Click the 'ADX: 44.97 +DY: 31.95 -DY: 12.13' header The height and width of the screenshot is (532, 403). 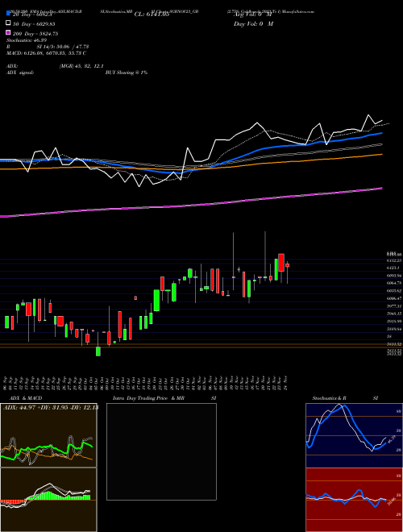[x=50, y=407]
